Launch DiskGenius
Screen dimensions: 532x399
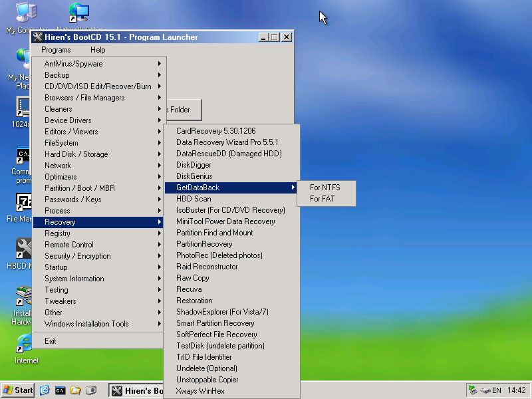(x=231, y=176)
